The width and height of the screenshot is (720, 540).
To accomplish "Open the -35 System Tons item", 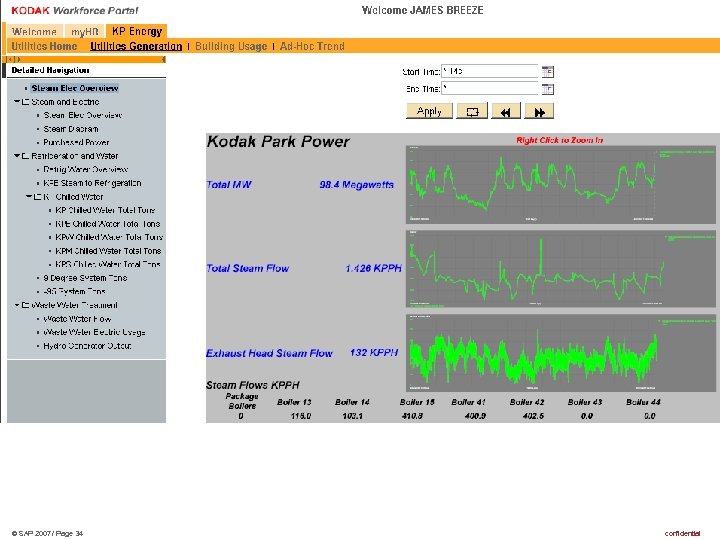I will pos(74,291).
